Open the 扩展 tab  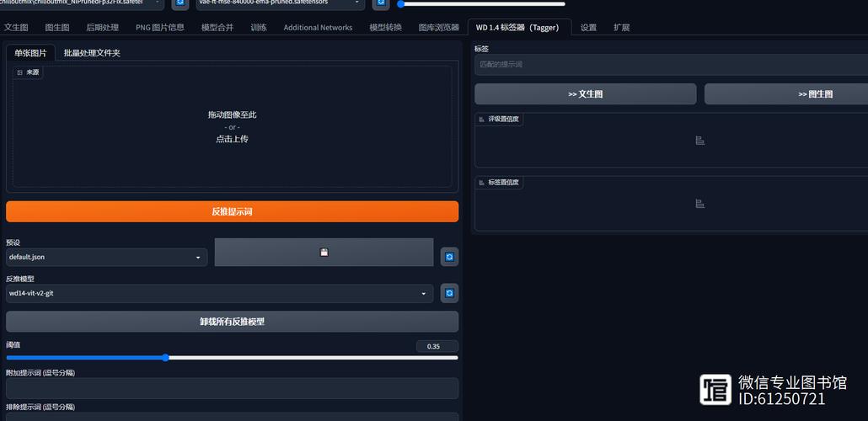tap(622, 27)
